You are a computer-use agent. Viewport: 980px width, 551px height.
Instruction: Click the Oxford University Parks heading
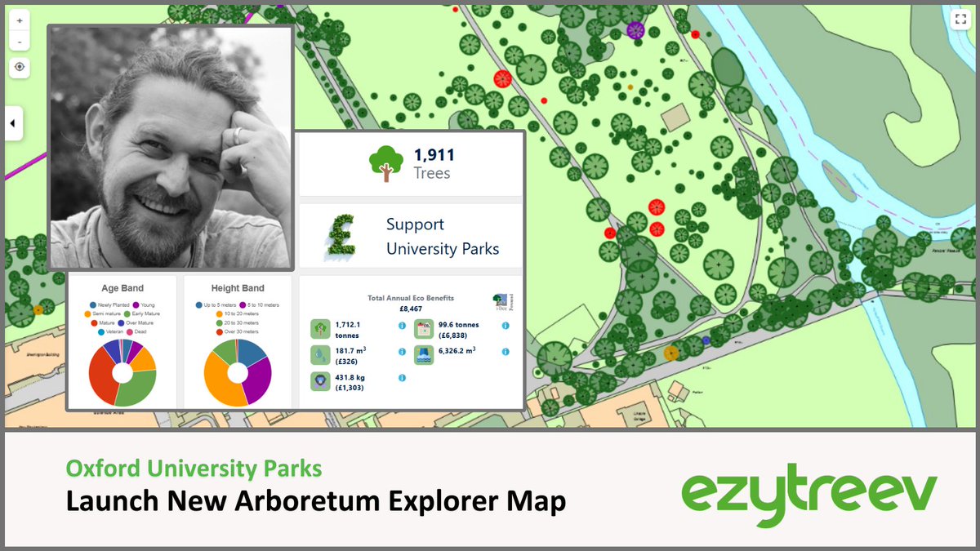click(x=194, y=469)
